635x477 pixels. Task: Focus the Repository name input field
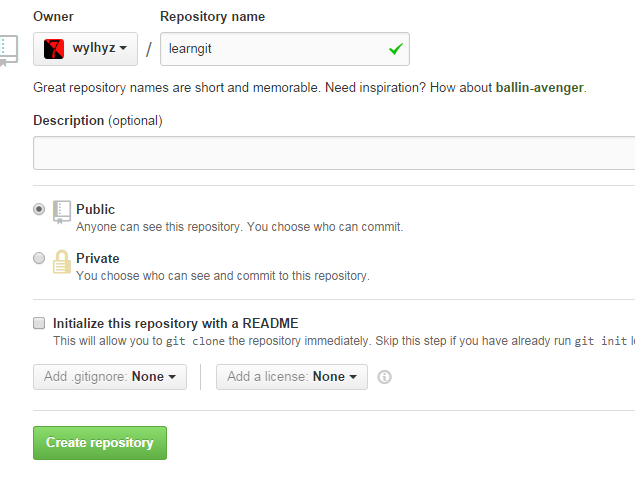pyautogui.click(x=285, y=49)
